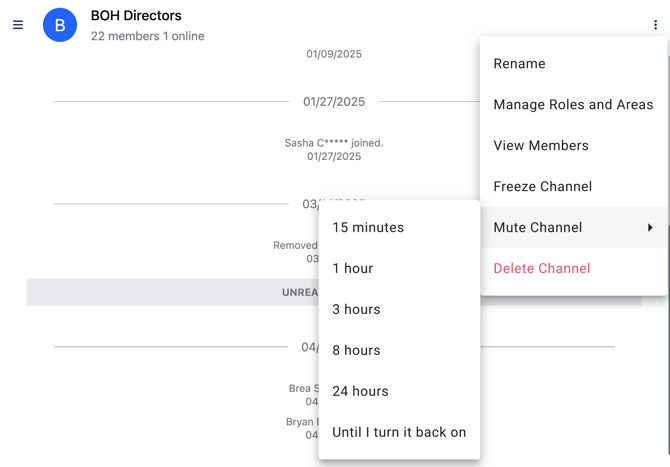The width and height of the screenshot is (670, 467).
Task: Select Until I turn it back on
Action: click(x=399, y=433)
